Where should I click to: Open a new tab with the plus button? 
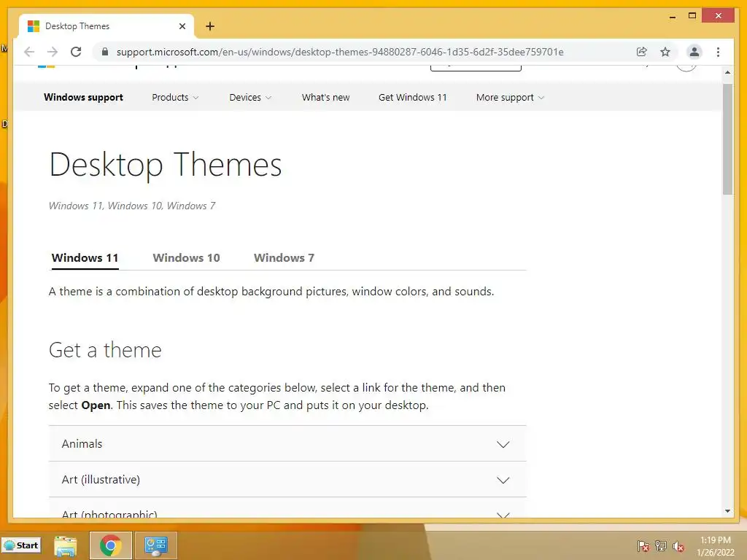(x=210, y=26)
